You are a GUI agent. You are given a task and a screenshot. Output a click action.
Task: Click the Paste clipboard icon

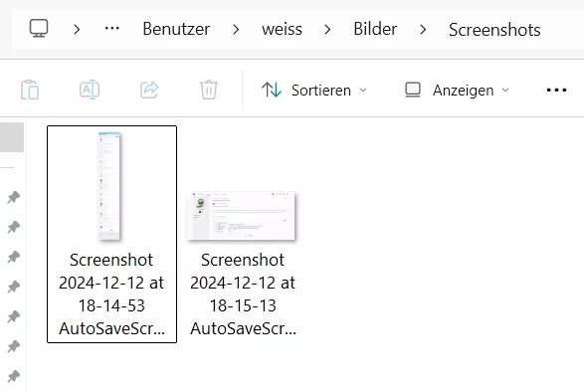click(x=30, y=90)
